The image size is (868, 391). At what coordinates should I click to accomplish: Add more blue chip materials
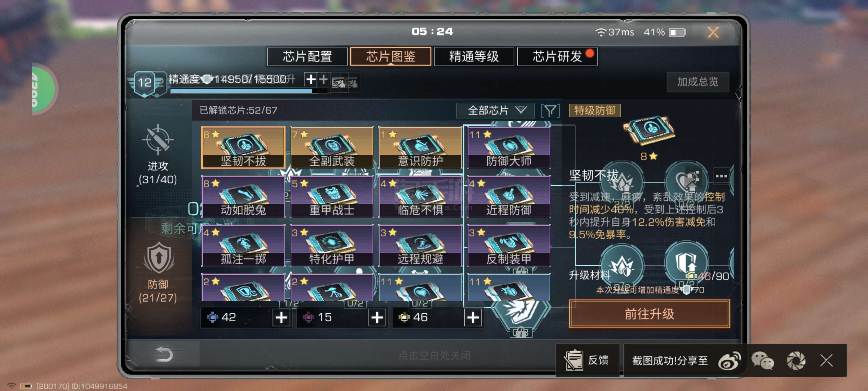click(x=281, y=317)
